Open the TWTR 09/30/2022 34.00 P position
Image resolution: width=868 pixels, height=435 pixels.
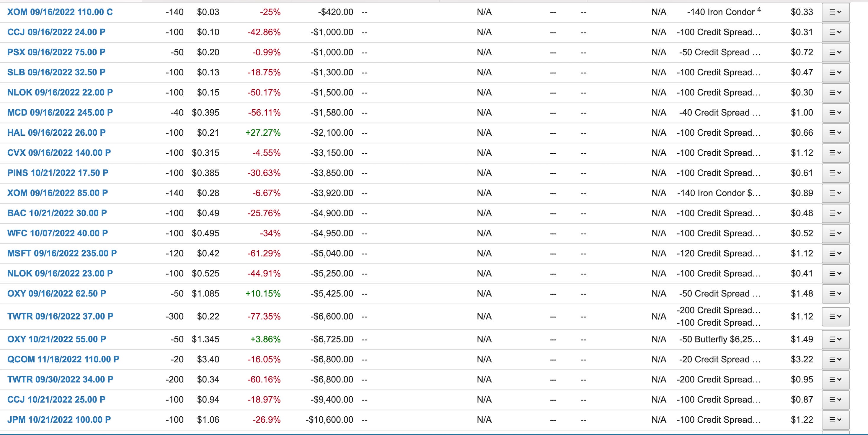(60, 379)
